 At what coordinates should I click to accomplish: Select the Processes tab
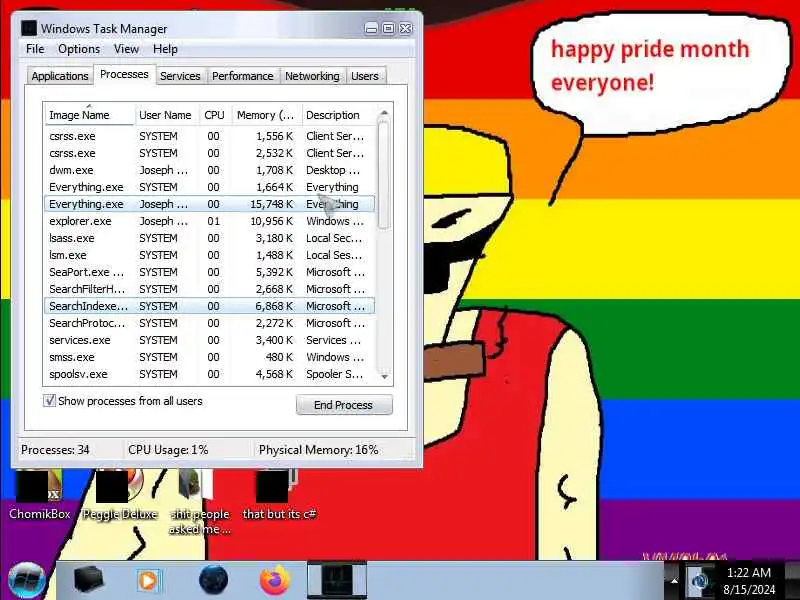tap(124, 74)
